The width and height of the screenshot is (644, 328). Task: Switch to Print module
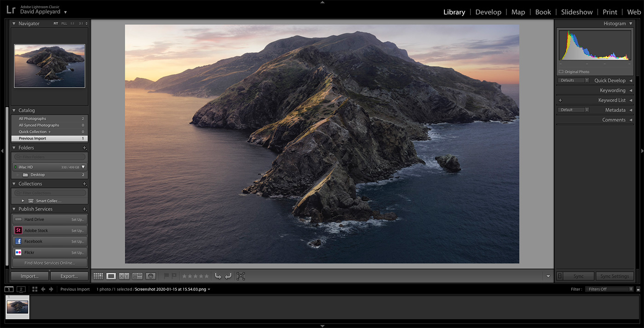click(610, 12)
